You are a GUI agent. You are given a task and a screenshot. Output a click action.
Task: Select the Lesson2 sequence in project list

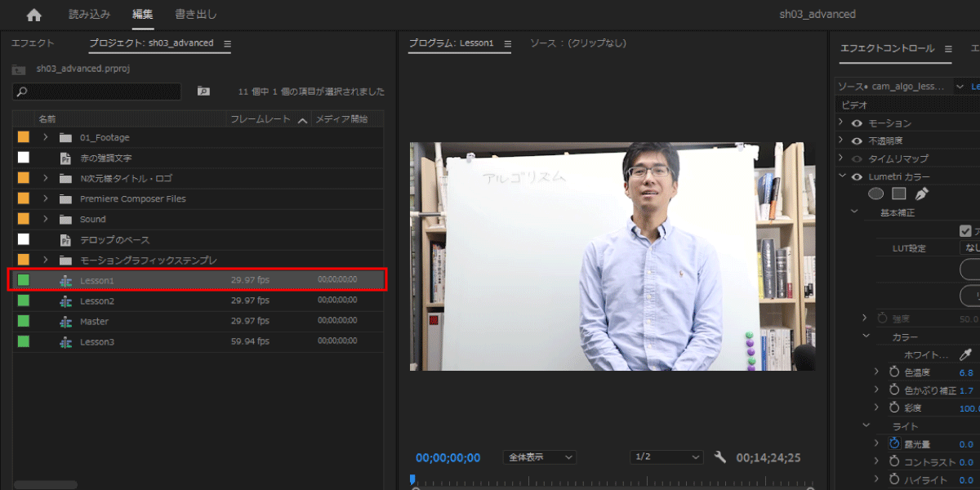point(97,301)
